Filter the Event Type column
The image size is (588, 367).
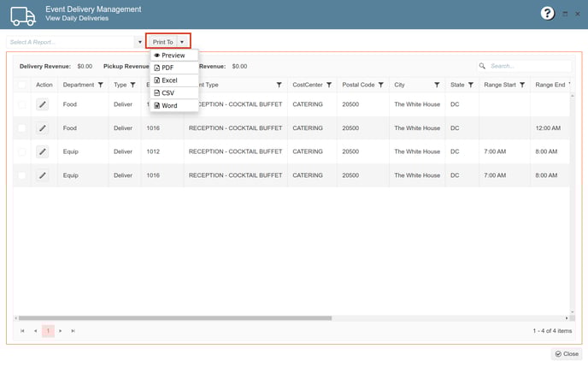279,85
